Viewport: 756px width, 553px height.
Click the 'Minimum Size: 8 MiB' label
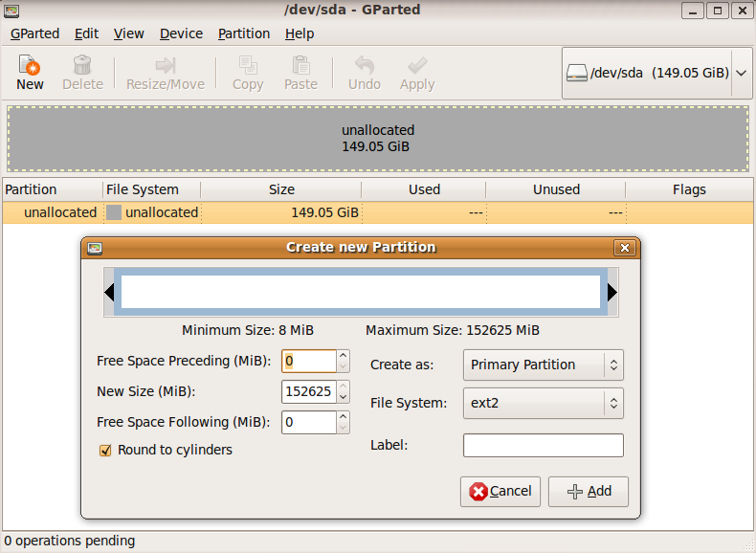(247, 331)
